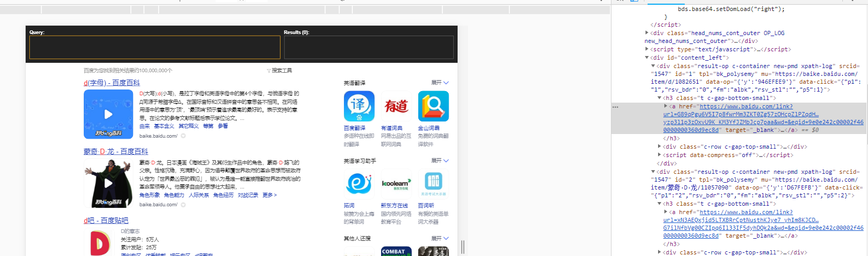This screenshot has width=868, height=256.
Task: Open the Kingsoft PowerWord magnifier icon
Action: pyautogui.click(x=433, y=106)
